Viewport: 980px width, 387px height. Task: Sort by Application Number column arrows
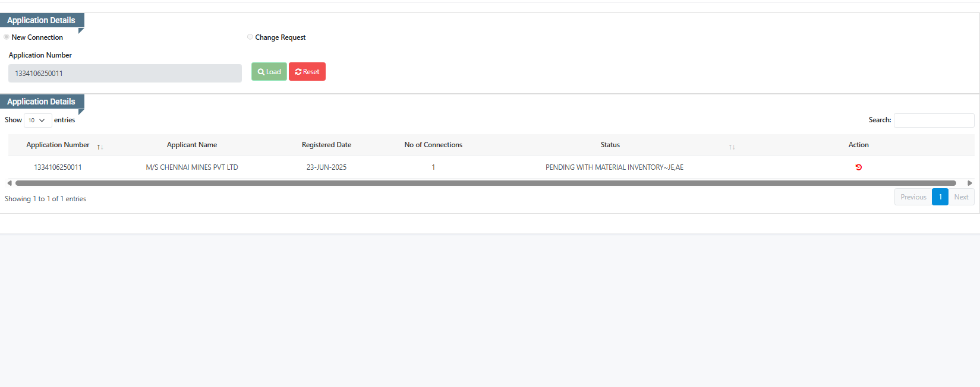pos(100,147)
